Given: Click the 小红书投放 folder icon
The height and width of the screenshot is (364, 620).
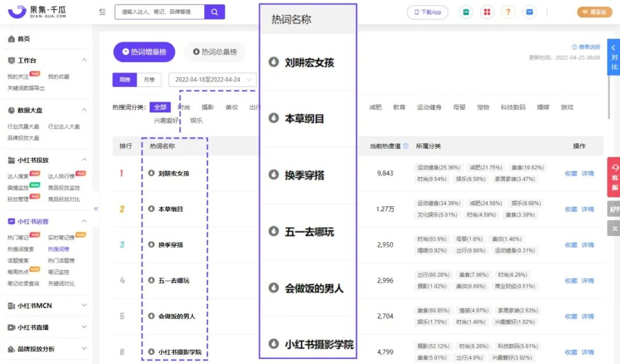Looking at the screenshot, I should point(11,160).
